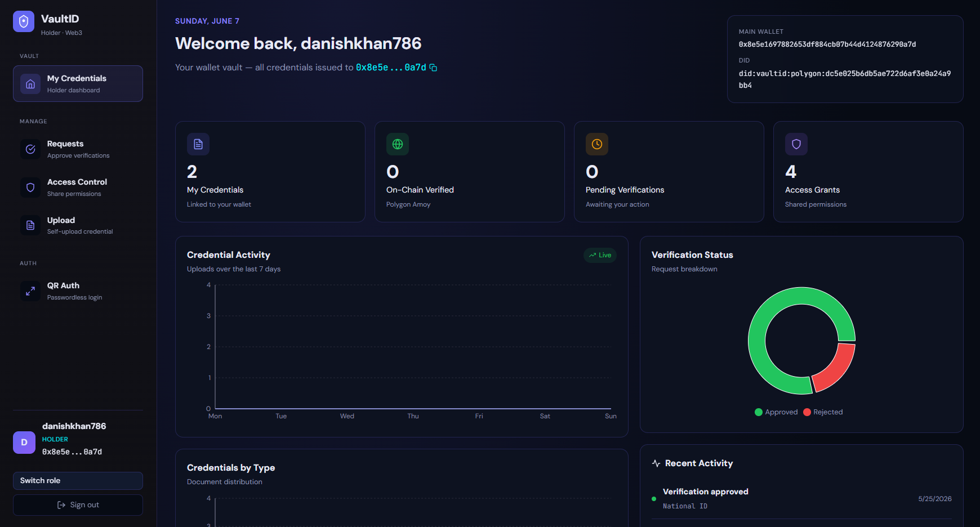Go to Access Control share permissions
Image resolution: width=980 pixels, height=527 pixels.
click(78, 187)
